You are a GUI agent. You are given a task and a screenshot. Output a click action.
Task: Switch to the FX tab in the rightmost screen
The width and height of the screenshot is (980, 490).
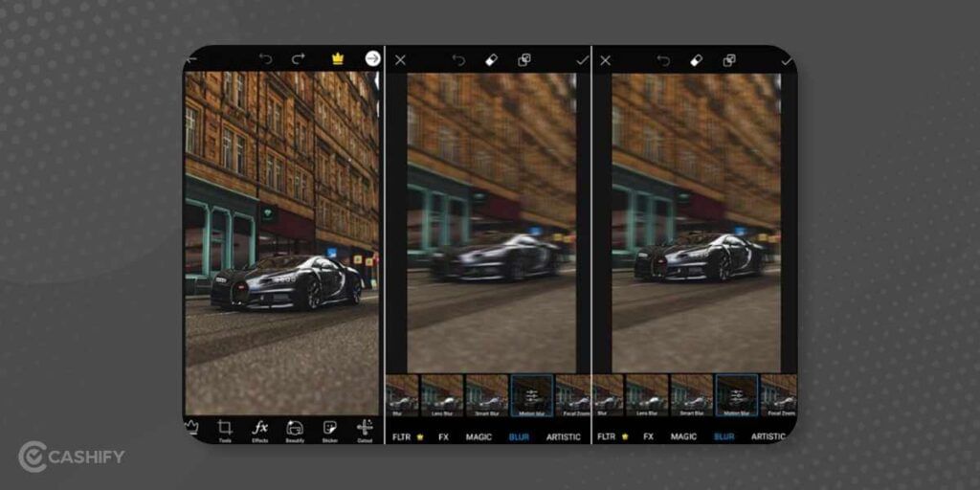pyautogui.click(x=648, y=436)
